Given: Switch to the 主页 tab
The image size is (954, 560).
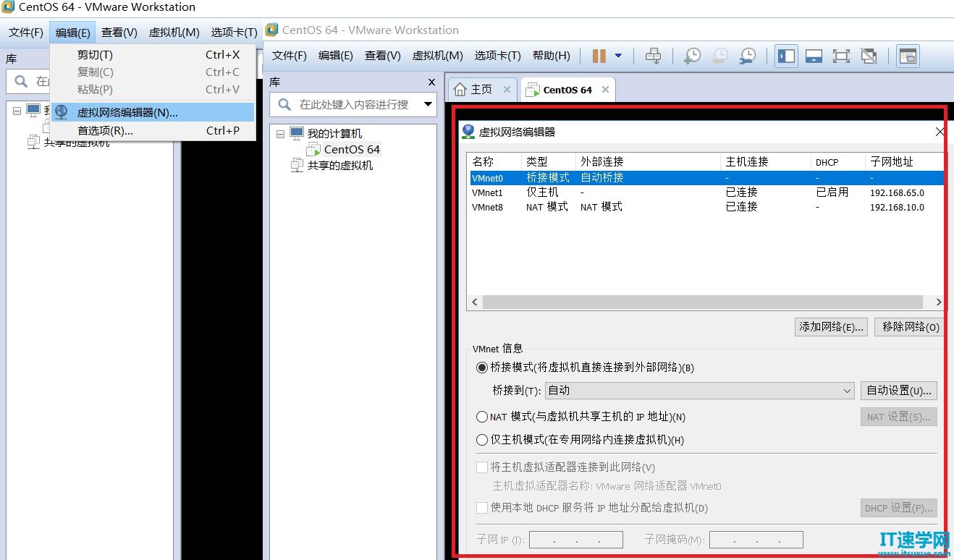Looking at the screenshot, I should point(481,90).
